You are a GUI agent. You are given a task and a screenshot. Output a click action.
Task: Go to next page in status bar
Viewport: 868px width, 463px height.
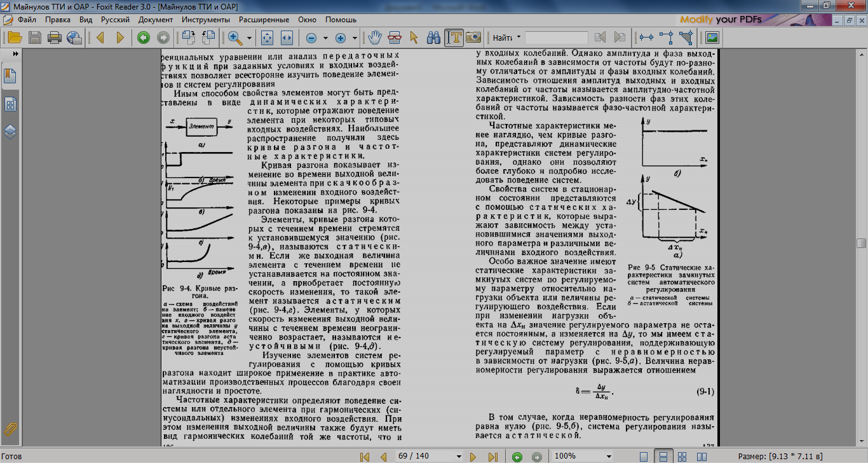click(x=473, y=457)
